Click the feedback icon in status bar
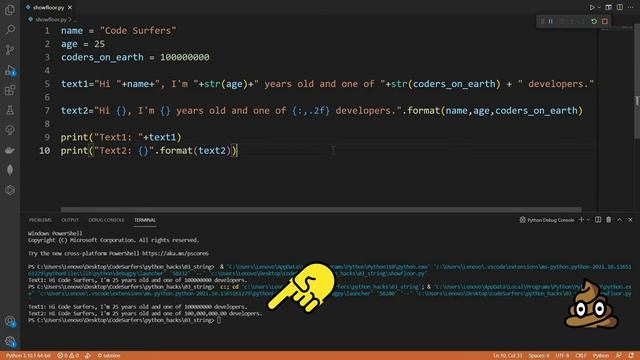640x360 pixels. click(619, 356)
